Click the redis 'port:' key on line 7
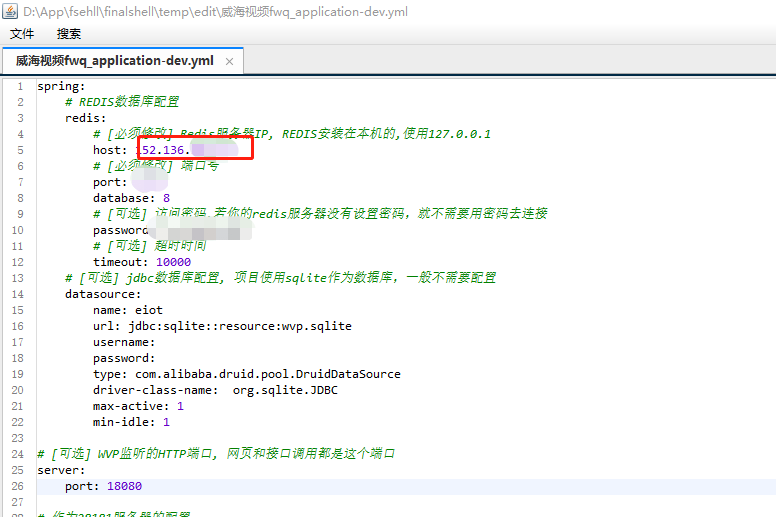Image resolution: width=776 pixels, height=517 pixels. [x=110, y=182]
